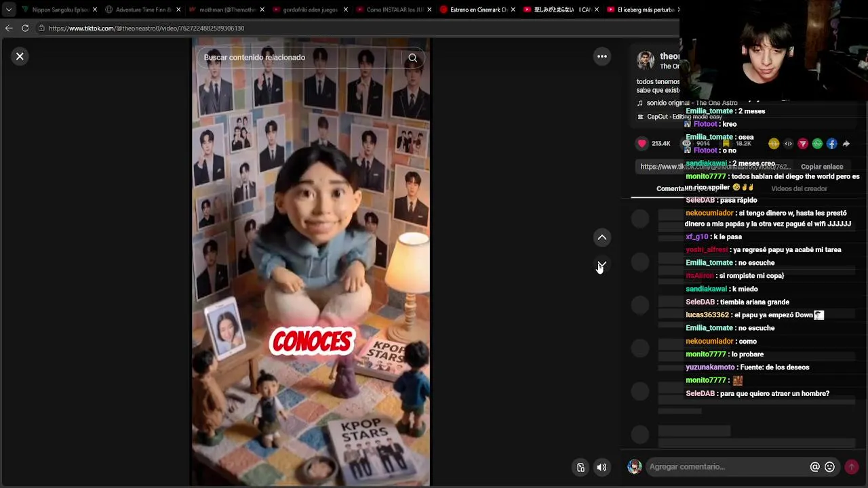Click the search magnifier icon in video

click(x=412, y=58)
